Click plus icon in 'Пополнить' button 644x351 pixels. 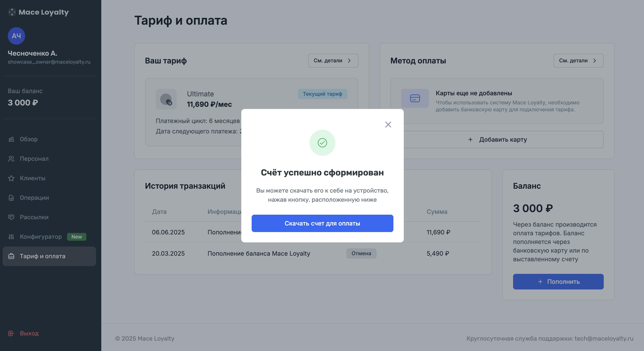540,282
